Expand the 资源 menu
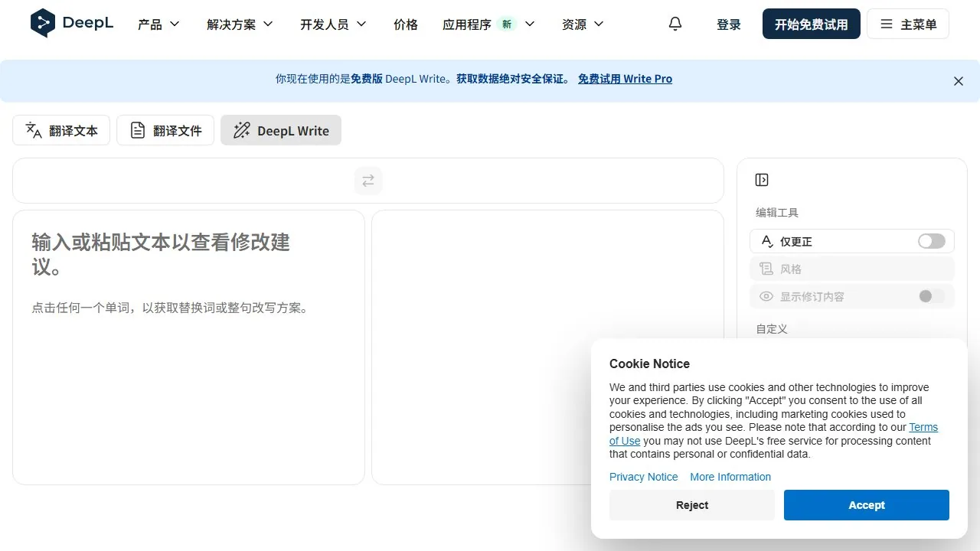Image resolution: width=980 pixels, height=551 pixels. coord(583,24)
